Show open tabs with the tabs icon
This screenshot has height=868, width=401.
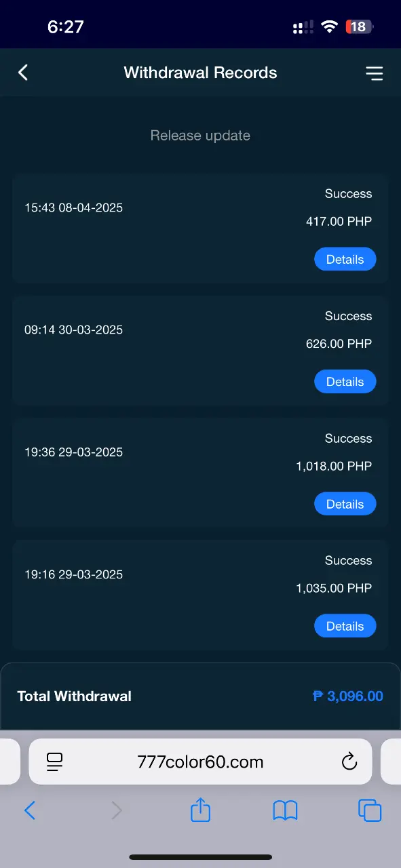tap(370, 810)
